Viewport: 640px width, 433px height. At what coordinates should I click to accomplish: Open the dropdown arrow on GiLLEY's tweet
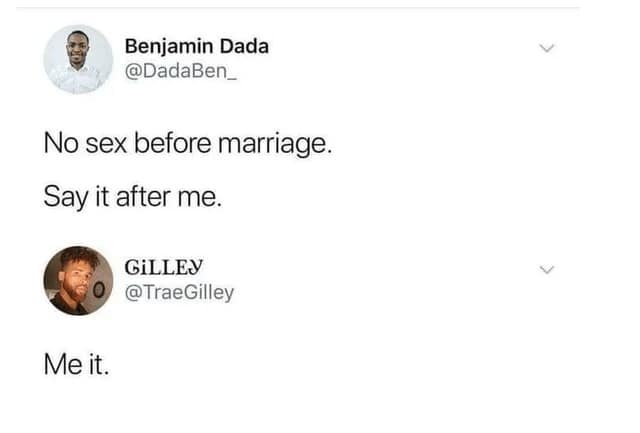tap(546, 270)
